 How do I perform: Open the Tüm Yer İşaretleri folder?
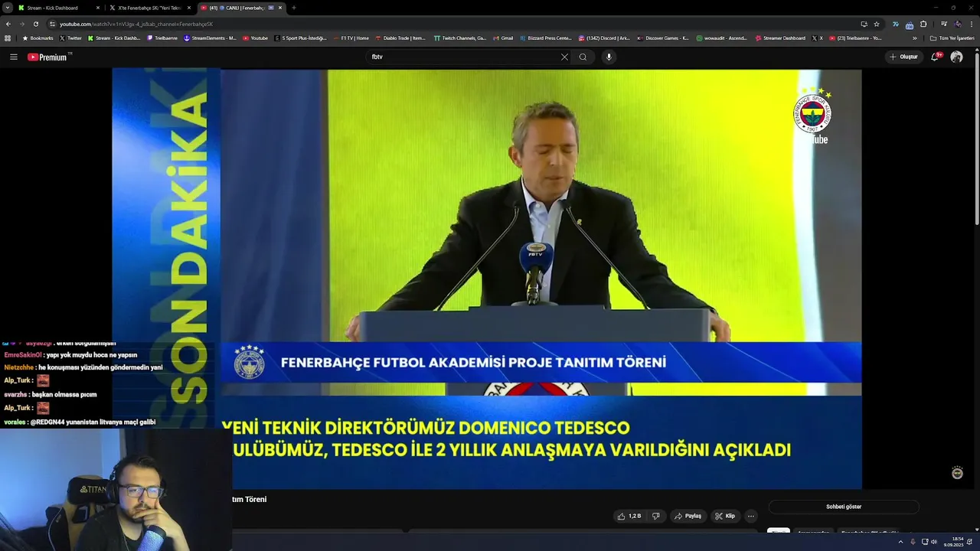coord(952,37)
